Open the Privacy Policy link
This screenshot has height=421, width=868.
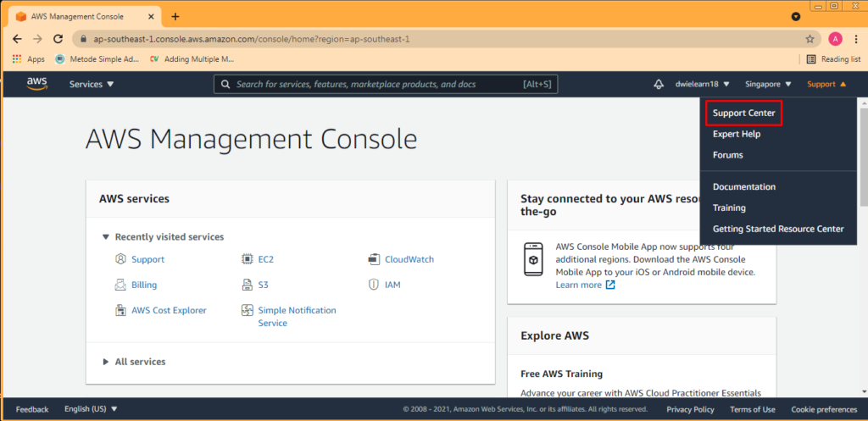(x=690, y=409)
